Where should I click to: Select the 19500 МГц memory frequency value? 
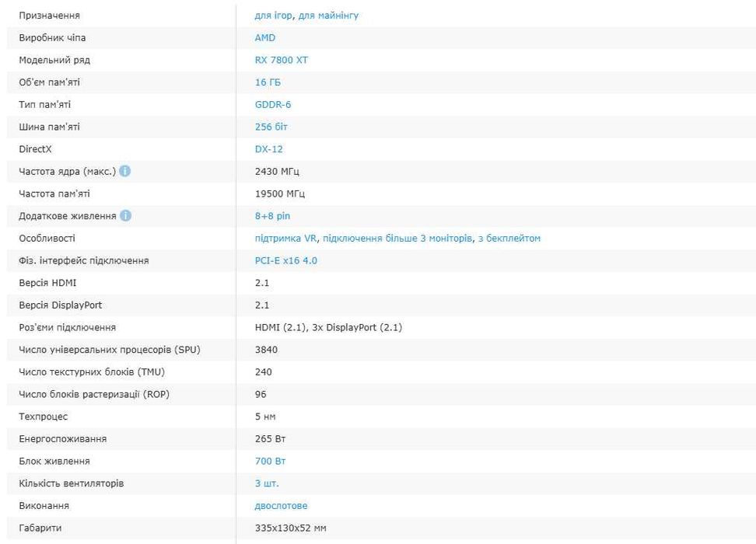pos(280,194)
